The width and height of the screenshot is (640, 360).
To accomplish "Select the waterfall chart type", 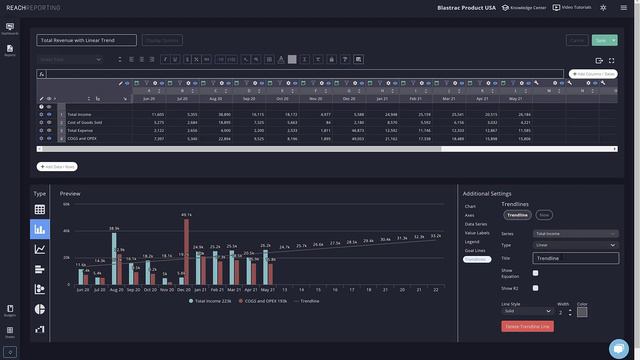I will (x=40, y=329).
